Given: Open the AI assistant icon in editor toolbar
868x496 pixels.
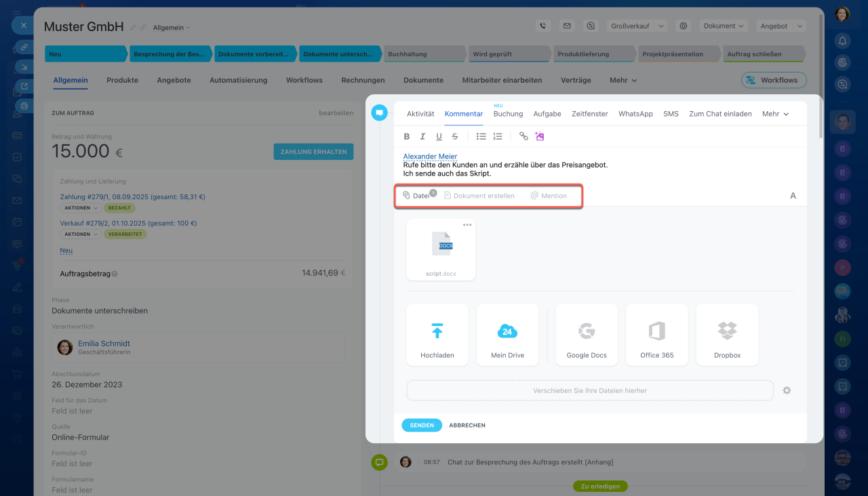Looking at the screenshot, I should click(540, 136).
